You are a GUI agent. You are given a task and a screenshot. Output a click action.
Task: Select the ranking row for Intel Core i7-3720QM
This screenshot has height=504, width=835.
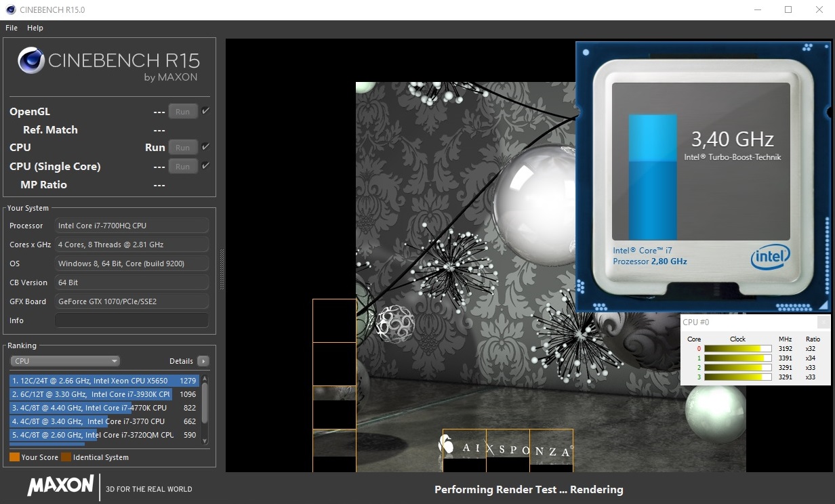coord(104,435)
